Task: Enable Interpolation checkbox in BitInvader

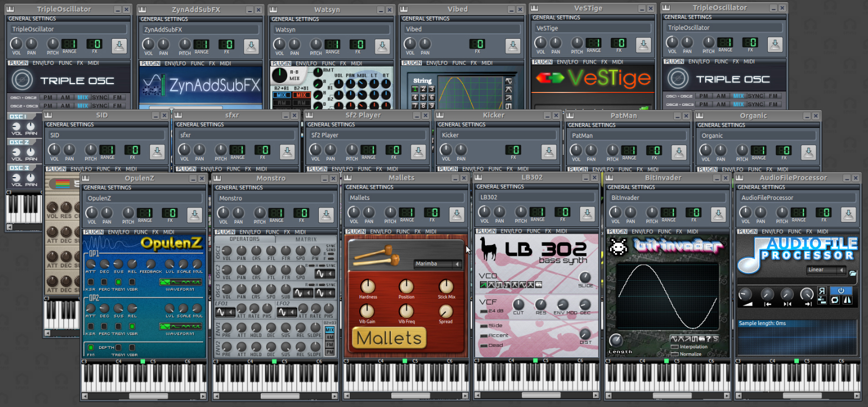Action: 675,347
